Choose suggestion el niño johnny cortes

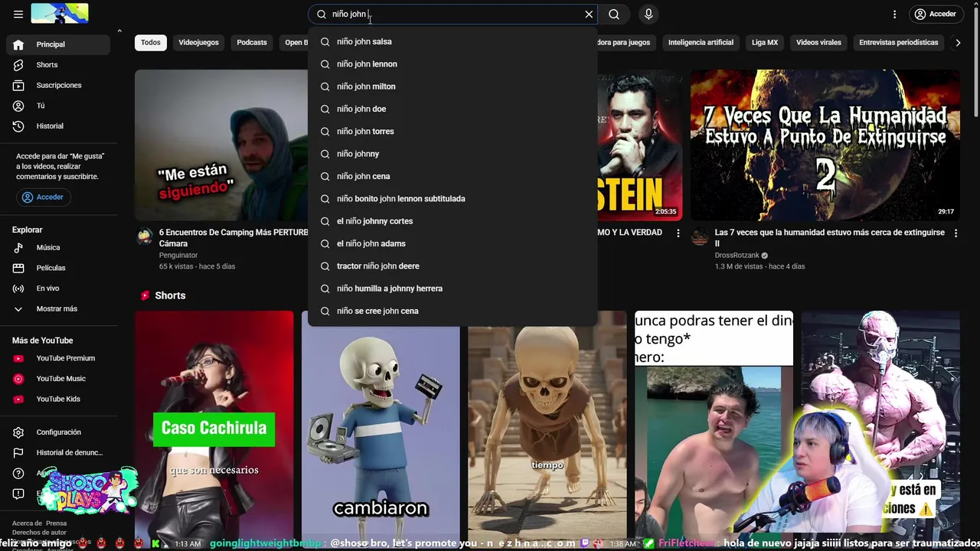click(x=452, y=221)
